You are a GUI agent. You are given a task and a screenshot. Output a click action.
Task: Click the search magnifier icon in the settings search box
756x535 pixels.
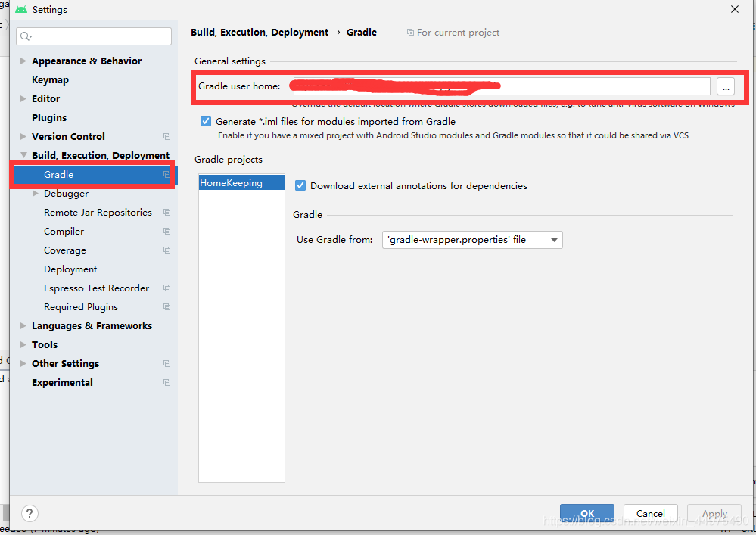pos(26,36)
